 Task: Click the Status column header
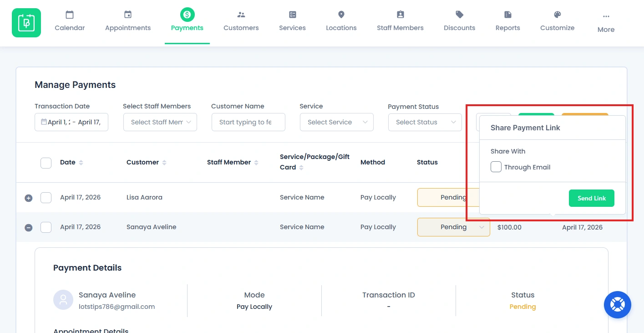coord(427,162)
